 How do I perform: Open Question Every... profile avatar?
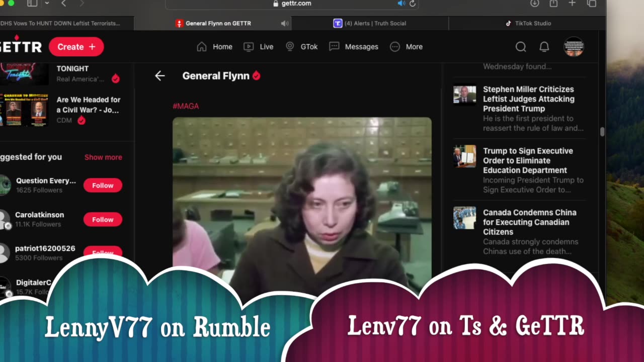[4, 185]
